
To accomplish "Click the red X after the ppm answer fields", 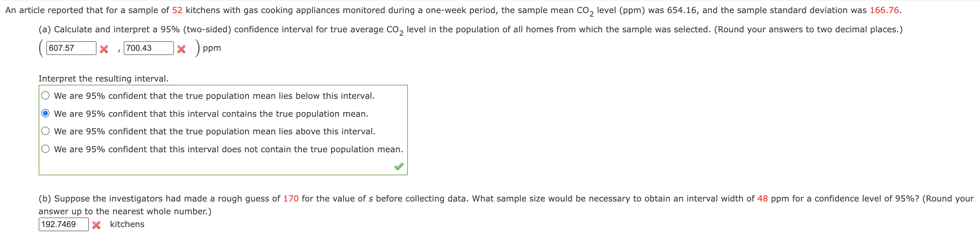I will [182, 48].
